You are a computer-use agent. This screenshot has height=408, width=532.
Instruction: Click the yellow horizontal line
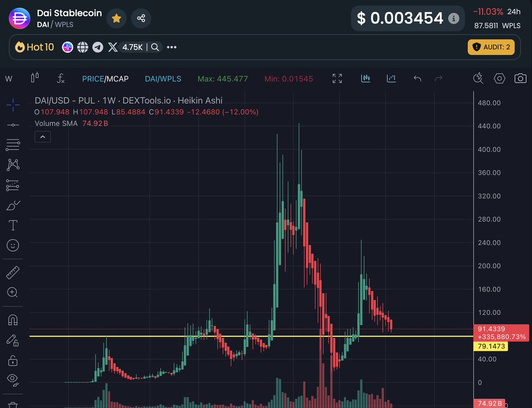251,336
